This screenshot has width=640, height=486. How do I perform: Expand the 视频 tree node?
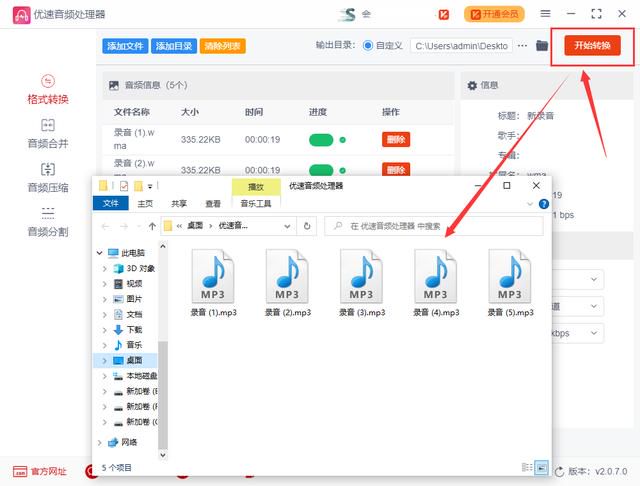pos(104,284)
